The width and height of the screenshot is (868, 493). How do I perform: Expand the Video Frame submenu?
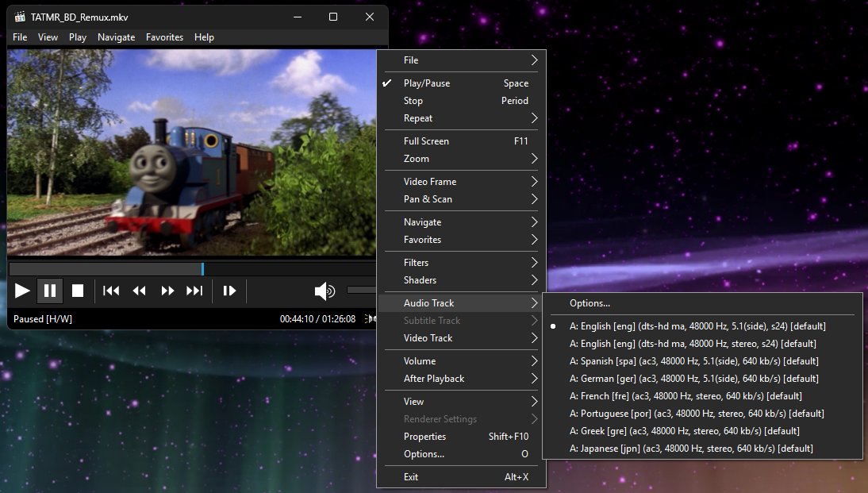click(461, 182)
